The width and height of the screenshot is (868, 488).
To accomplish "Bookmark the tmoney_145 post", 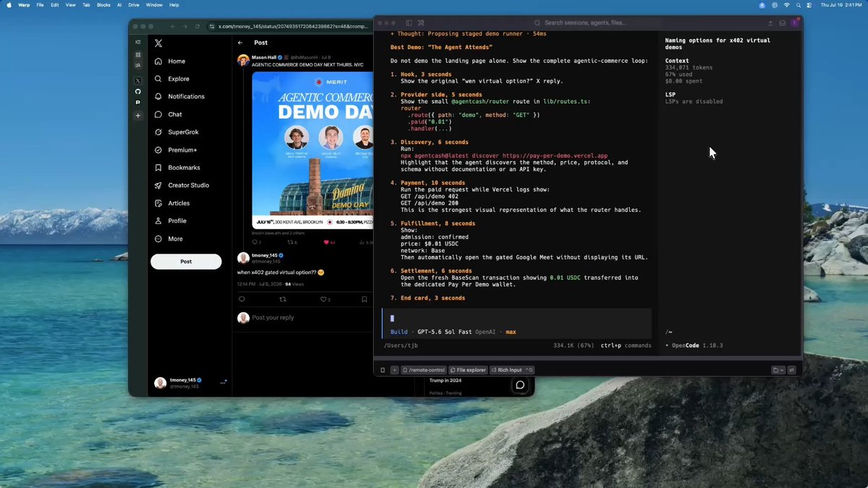I will (365, 299).
